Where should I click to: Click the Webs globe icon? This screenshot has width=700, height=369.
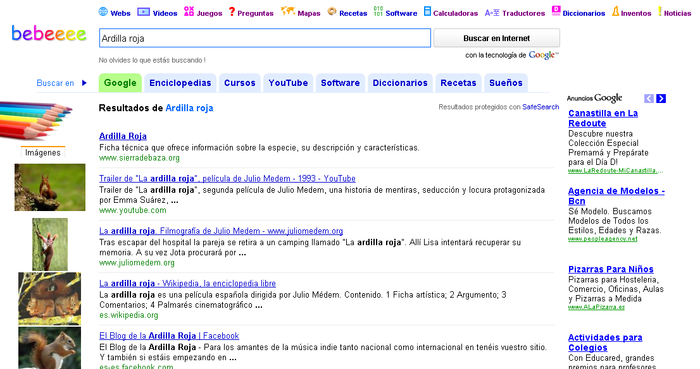coord(103,12)
